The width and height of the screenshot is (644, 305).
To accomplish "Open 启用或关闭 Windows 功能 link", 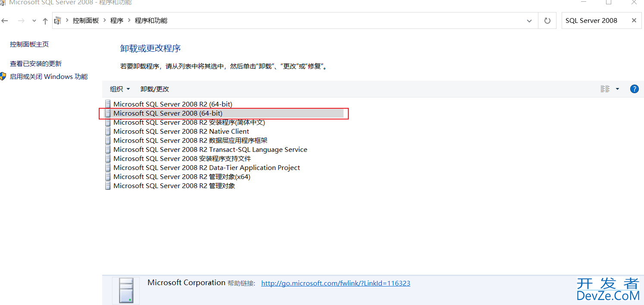I will (49, 77).
